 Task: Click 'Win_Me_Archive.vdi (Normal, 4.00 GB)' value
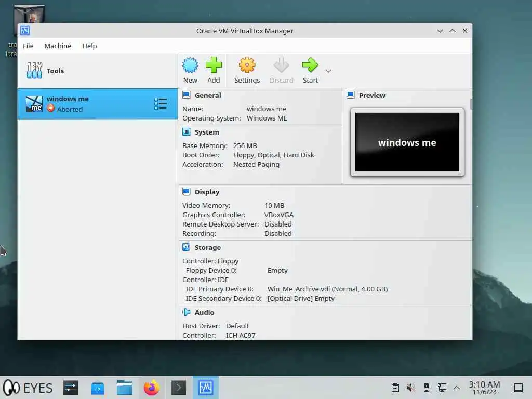(x=327, y=289)
